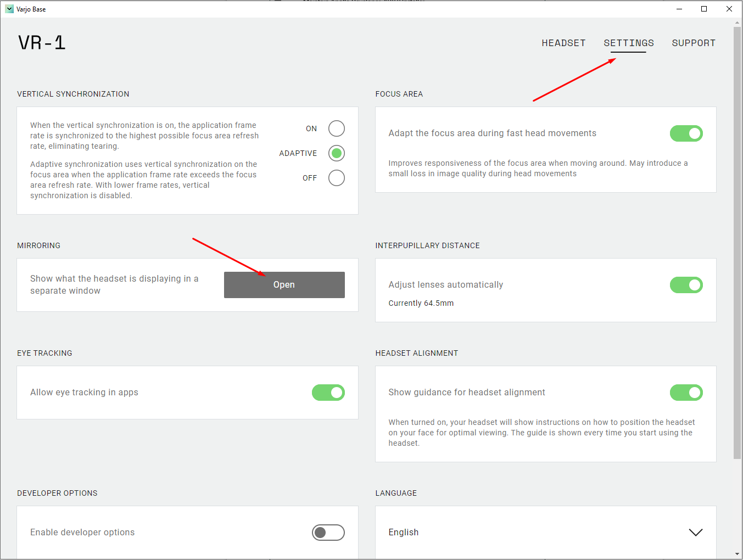Select ON for vertical synchronization
Screen dimensions: 743x560
click(337, 128)
